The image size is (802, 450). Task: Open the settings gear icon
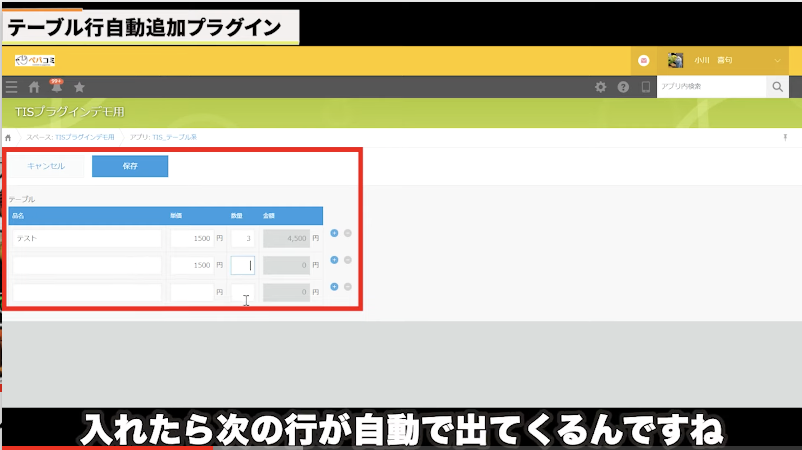click(x=601, y=87)
